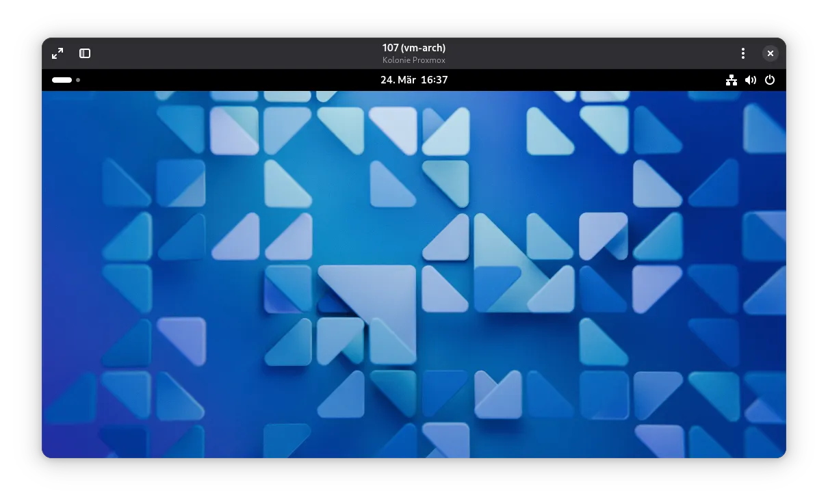Click the date text 24. Mär
The height and width of the screenshot is (504, 828).
click(398, 80)
